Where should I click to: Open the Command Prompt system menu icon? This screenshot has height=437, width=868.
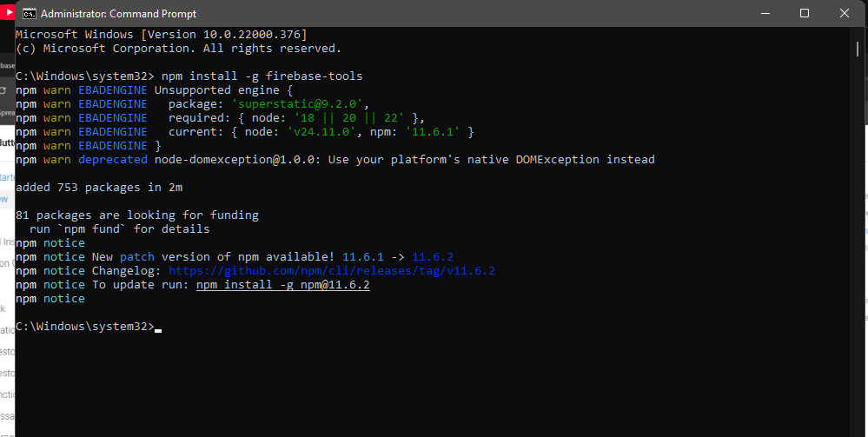click(29, 13)
